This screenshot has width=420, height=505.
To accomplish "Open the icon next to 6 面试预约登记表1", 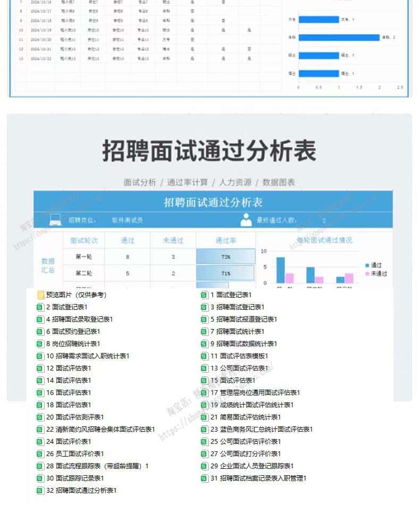I will [x=40, y=331].
